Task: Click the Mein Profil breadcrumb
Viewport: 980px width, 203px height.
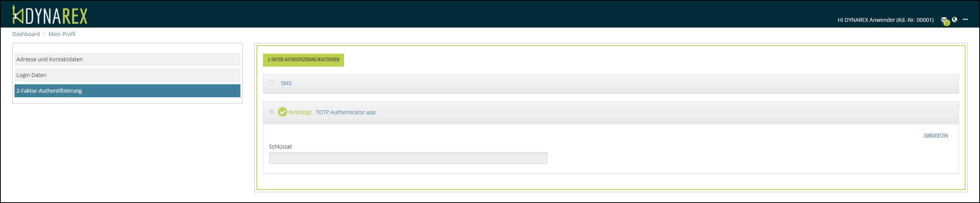Action: pos(62,34)
